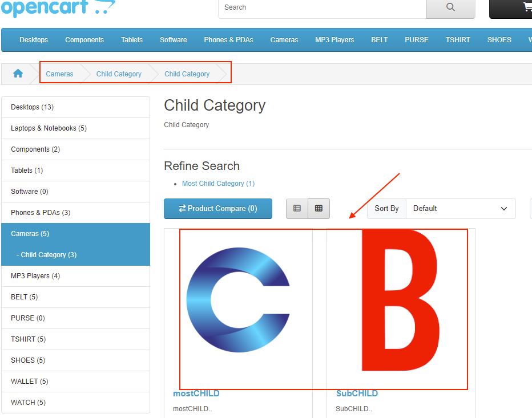The width and height of the screenshot is (532, 418).
Task: Click Product Compare (0) button
Action: pos(217,209)
